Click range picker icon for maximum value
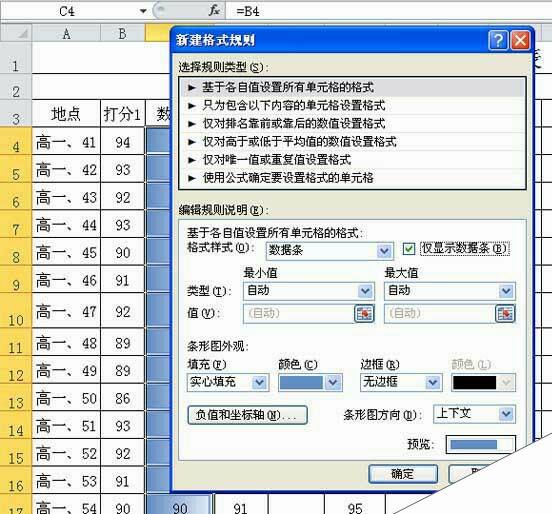 pyautogui.click(x=505, y=313)
